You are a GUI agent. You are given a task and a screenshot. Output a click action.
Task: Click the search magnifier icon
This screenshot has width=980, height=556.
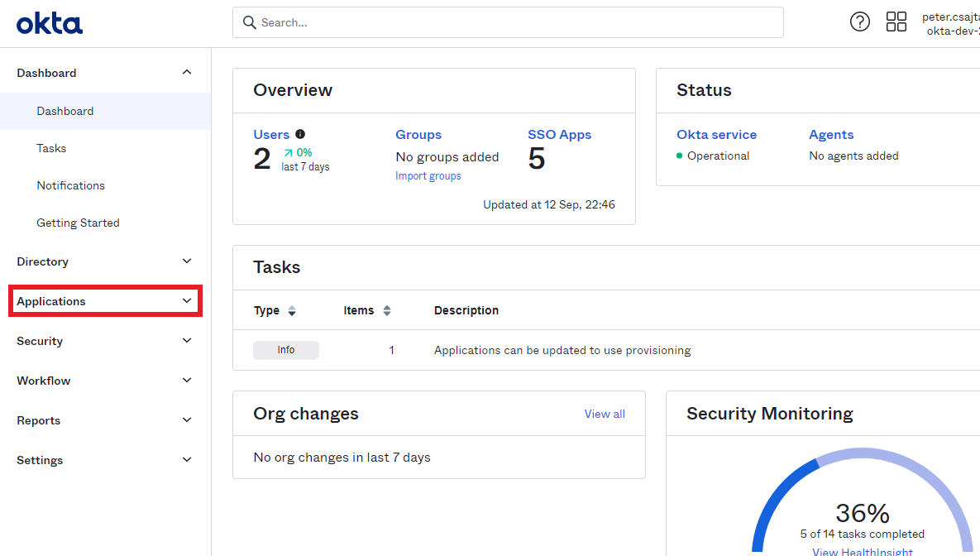tap(250, 22)
